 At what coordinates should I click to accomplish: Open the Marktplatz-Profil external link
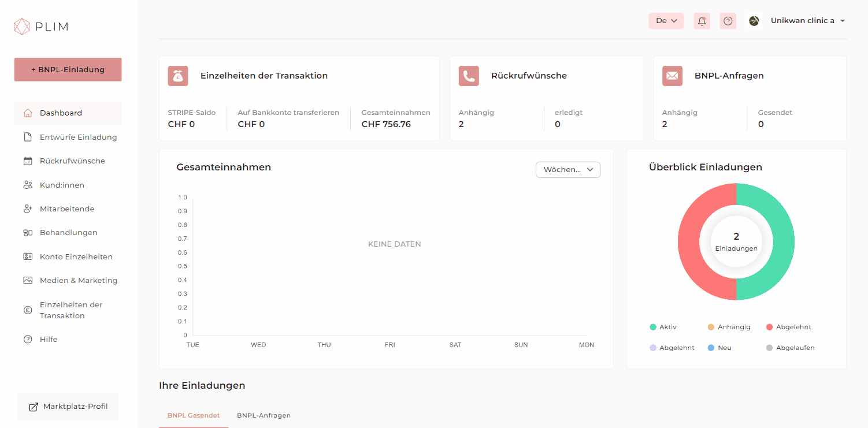(x=68, y=407)
